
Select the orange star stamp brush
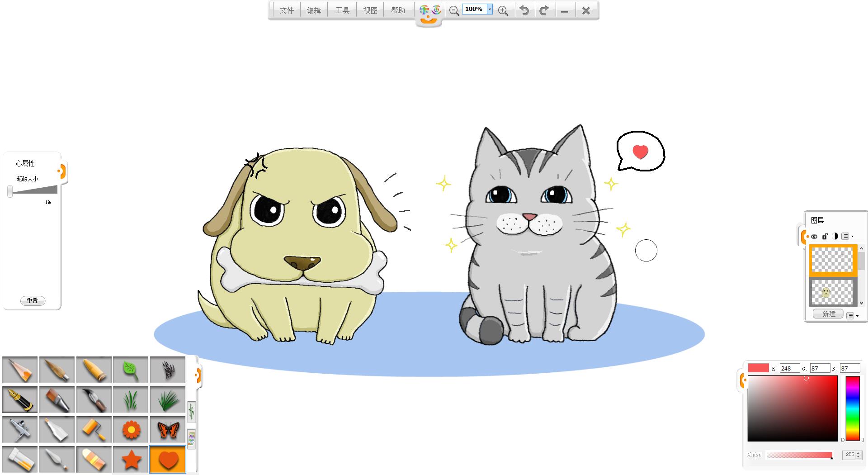click(131, 460)
